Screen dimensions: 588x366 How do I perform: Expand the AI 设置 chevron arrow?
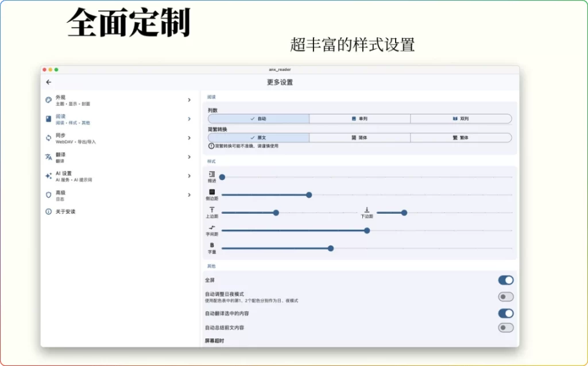click(x=189, y=176)
